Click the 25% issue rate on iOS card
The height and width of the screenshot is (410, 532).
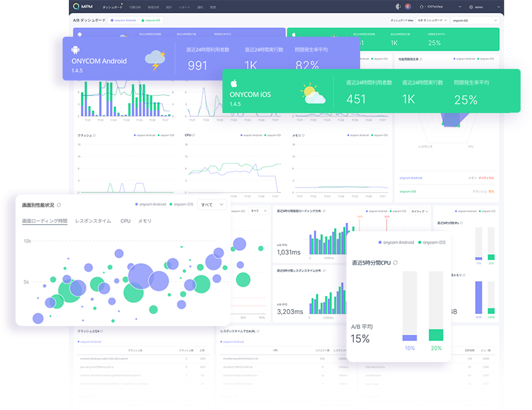pyautogui.click(x=466, y=100)
